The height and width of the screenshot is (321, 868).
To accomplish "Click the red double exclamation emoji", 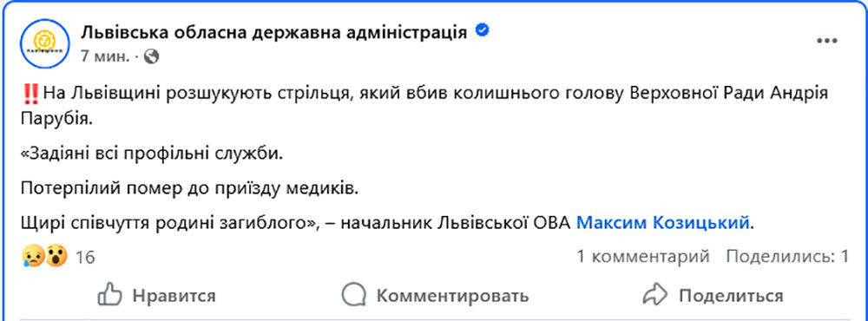I will pos(32,95).
